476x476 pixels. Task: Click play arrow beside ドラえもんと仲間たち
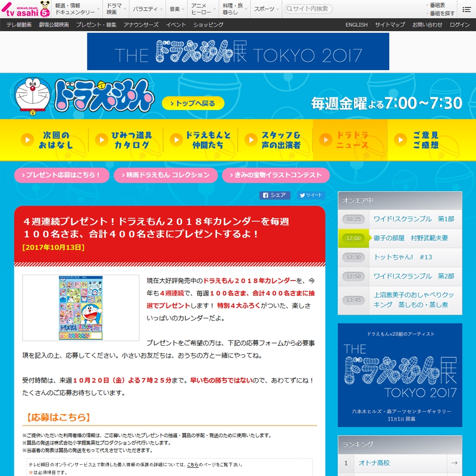[176, 140]
